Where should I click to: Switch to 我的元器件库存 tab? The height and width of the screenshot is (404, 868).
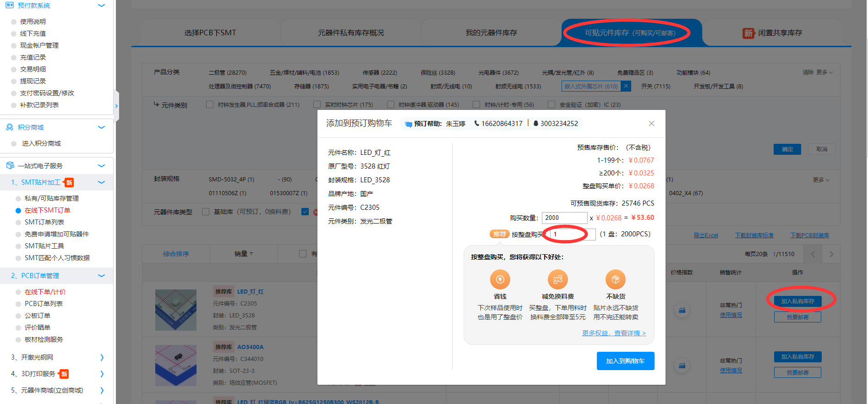[491, 33]
